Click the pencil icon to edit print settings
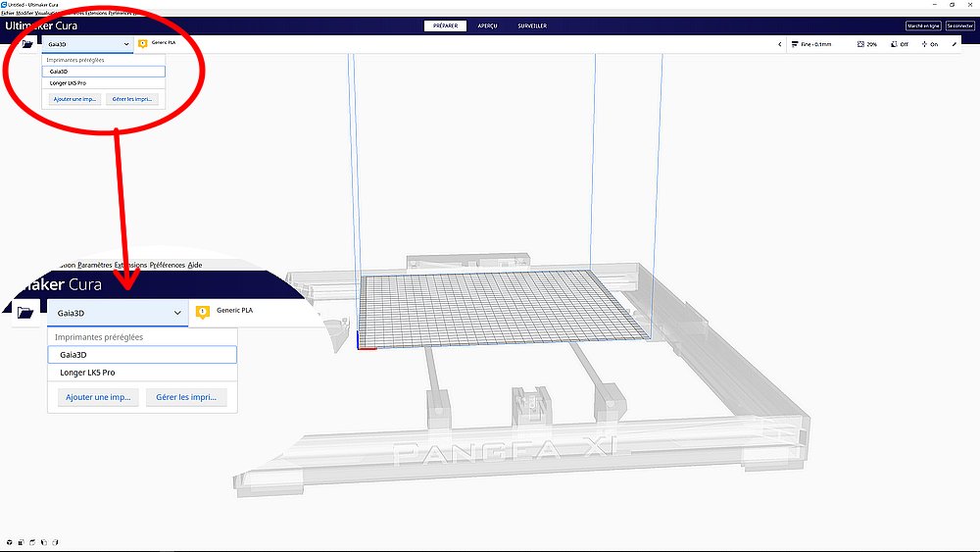Viewport: 980px width, 552px height. click(955, 44)
